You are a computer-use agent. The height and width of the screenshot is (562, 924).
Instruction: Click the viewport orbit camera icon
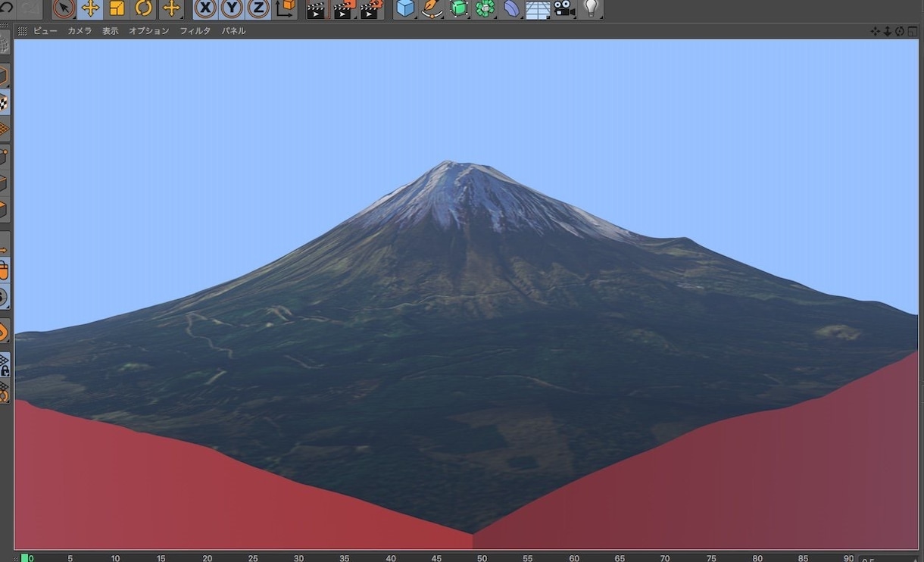click(x=900, y=31)
